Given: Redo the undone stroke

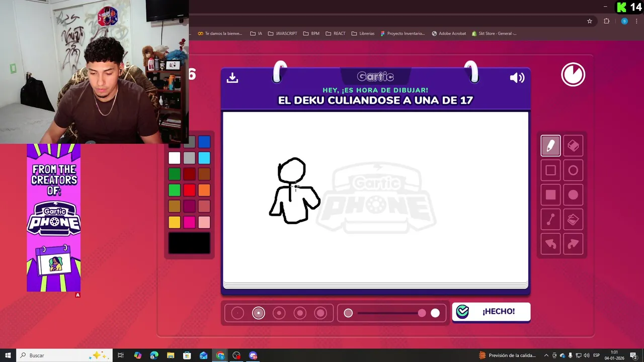Looking at the screenshot, I should [x=573, y=244].
